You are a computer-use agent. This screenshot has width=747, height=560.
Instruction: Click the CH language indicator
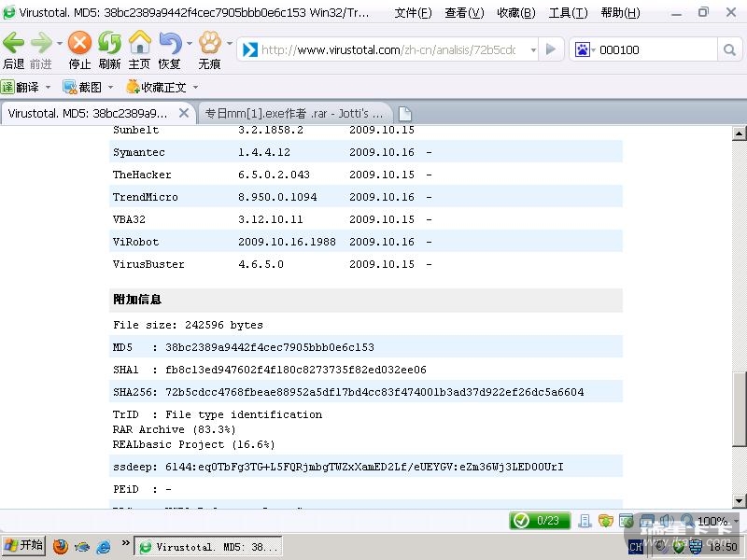click(x=635, y=547)
